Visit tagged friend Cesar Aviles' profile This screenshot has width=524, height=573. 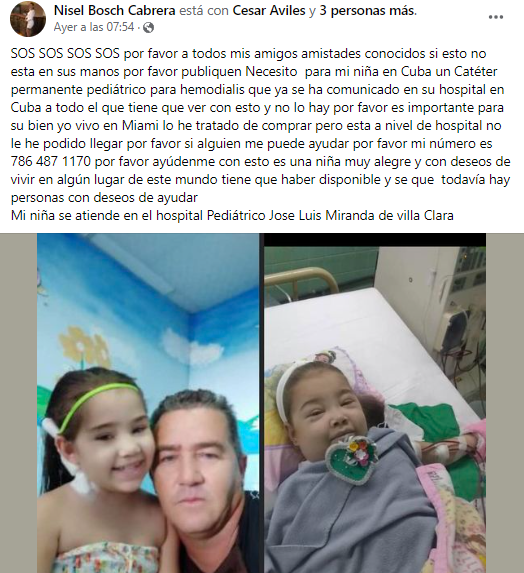[269, 11]
